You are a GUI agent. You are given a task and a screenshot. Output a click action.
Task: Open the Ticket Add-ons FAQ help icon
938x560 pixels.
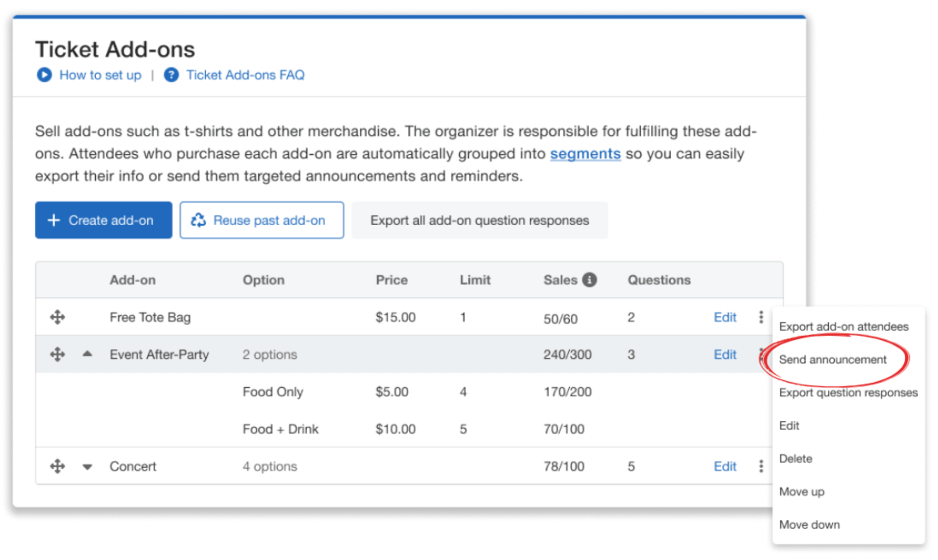pos(171,75)
